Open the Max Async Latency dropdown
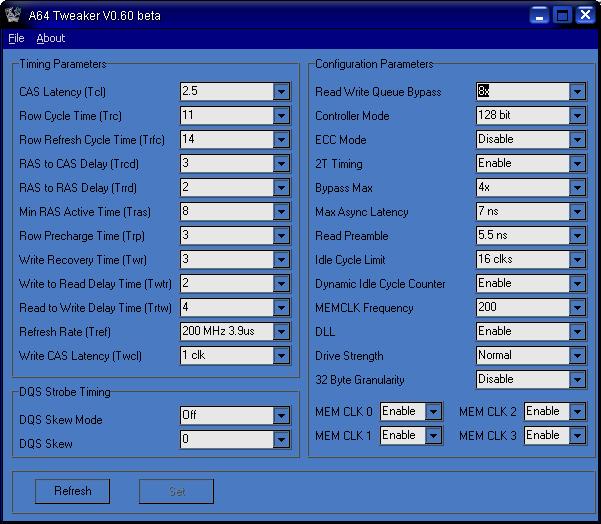Image resolution: width=601 pixels, height=524 pixels. 577,212
